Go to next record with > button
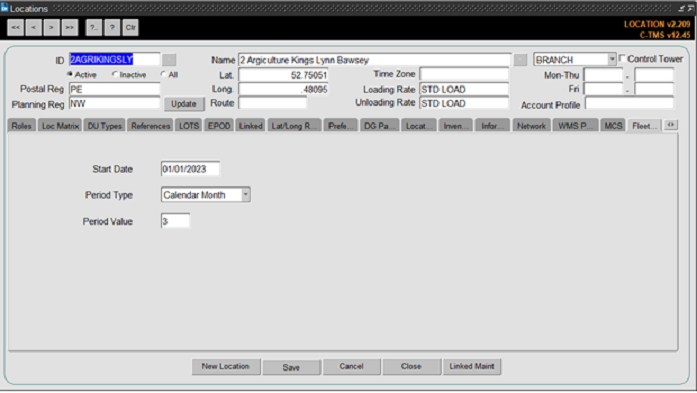 [x=52, y=28]
